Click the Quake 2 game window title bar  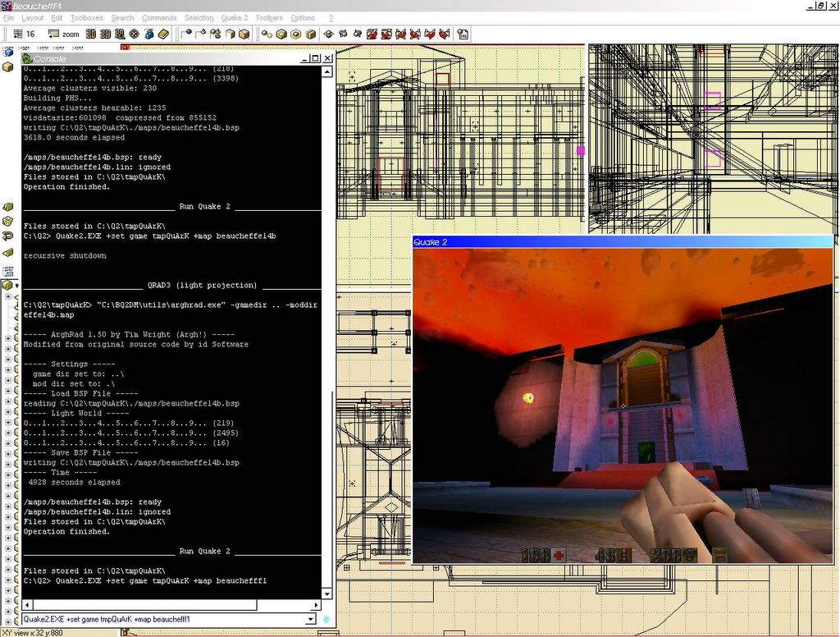pos(623,242)
